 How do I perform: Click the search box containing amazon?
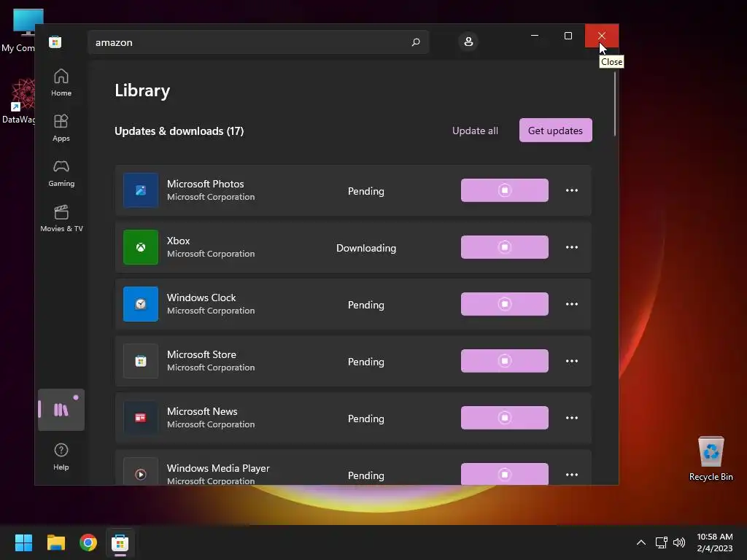click(x=258, y=42)
